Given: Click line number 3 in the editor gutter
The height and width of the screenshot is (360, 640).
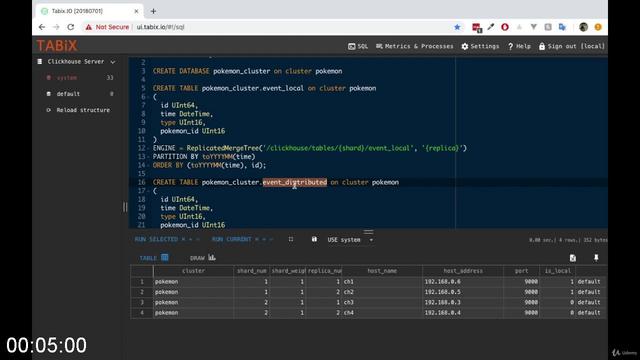Looking at the screenshot, I should (143, 71).
